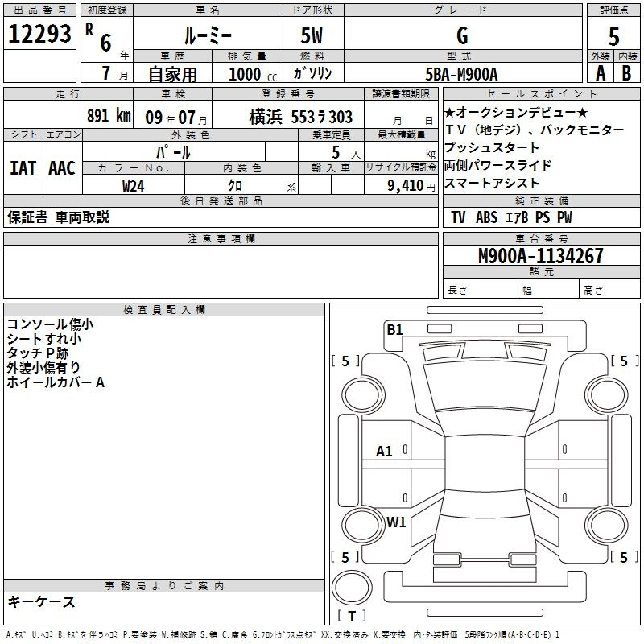The image size is (644, 644).
Task: Click the 純正装備 header
Action: click(x=541, y=200)
